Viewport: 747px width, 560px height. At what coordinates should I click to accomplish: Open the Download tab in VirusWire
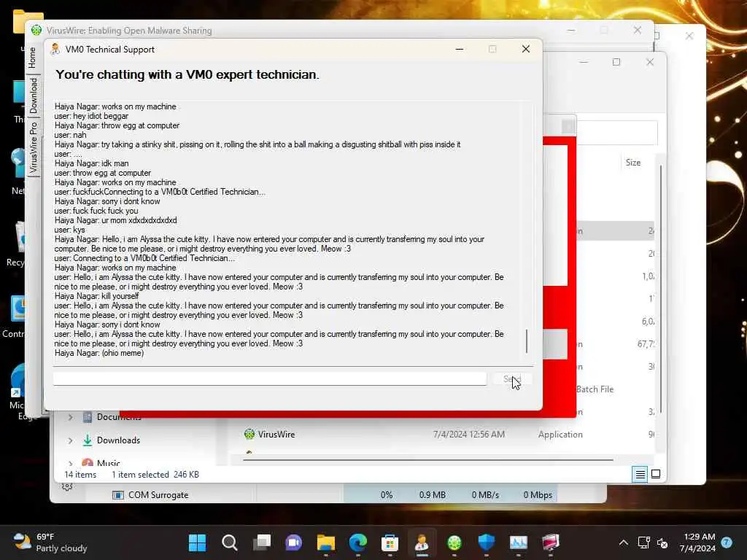pyautogui.click(x=33, y=96)
